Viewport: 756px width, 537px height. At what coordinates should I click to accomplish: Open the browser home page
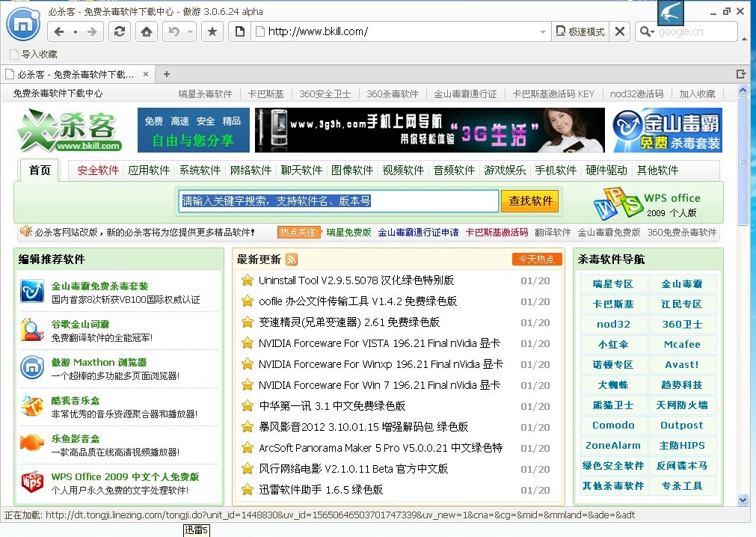pyautogui.click(x=147, y=31)
